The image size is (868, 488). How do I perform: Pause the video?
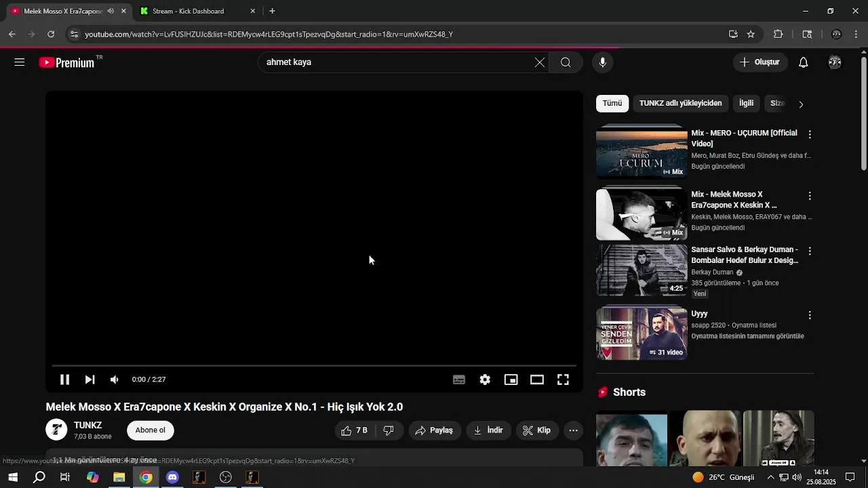pyautogui.click(x=64, y=380)
